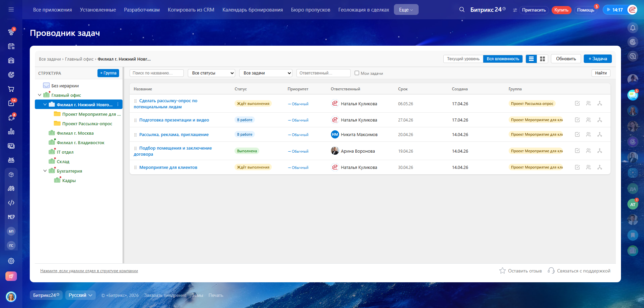This screenshot has height=308, width=644.
Task: Select the Вся вложенность toggle option
Action: [x=503, y=59]
